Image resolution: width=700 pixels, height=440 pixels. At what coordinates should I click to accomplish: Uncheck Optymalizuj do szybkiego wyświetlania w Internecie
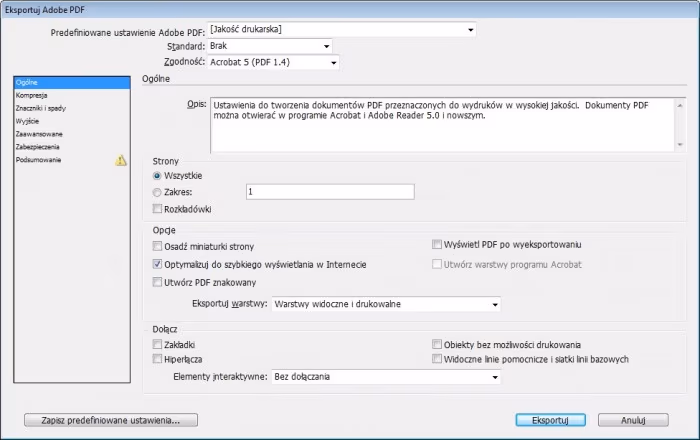point(157,264)
